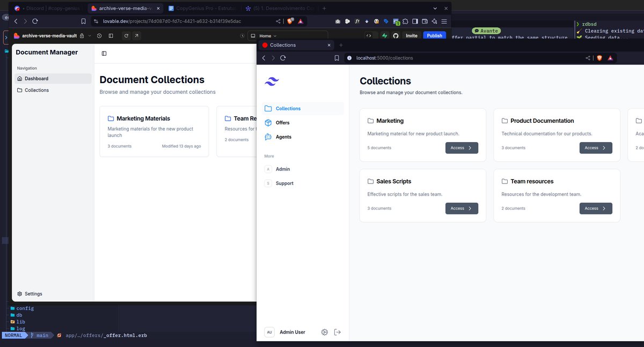Screen dimensions: 644x347
Task: Expand archive-verse-media-vault project dropdown
Action: [90, 35]
